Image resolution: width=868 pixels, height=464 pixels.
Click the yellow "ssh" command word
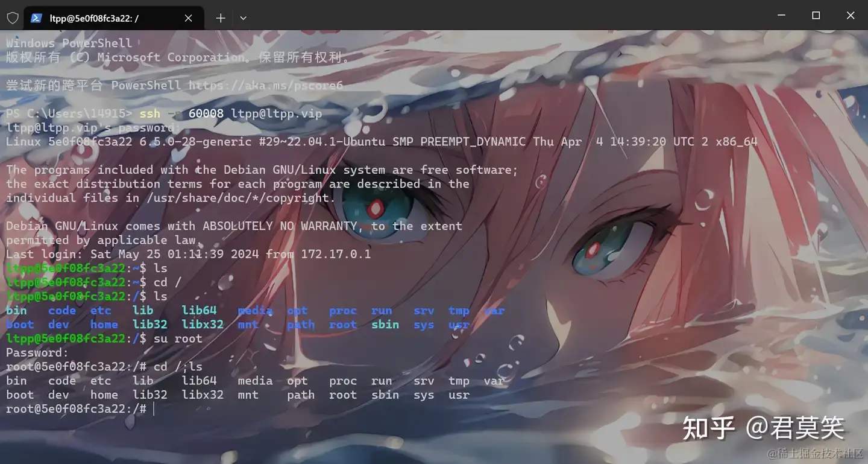150,113
